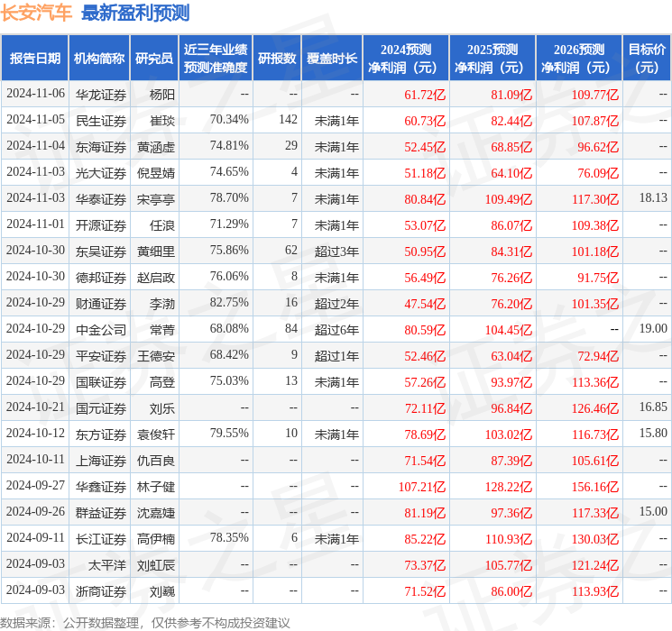
Task: Click the 目标价 column header
Action: [x=647, y=59]
